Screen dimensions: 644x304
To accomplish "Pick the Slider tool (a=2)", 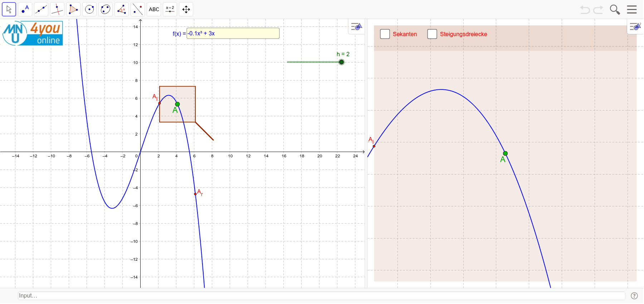I will click(170, 9).
